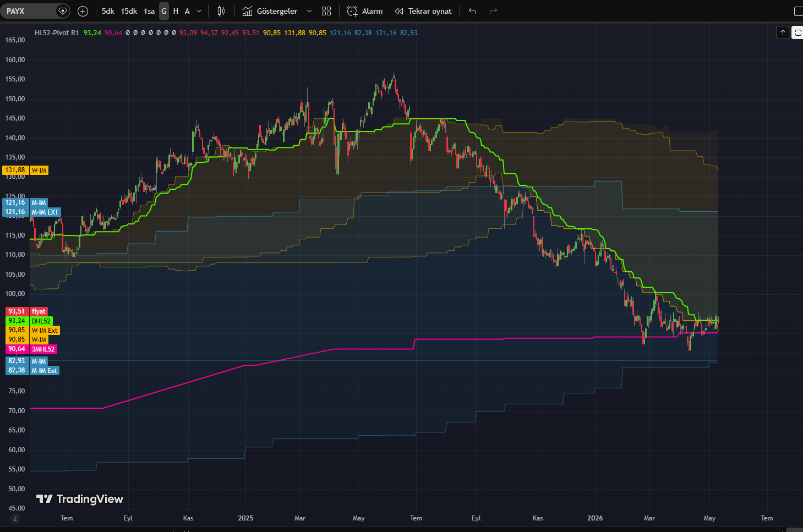This screenshot has height=532, width=803.
Task: Click 155,00 on the price scale
Action: (15, 79)
